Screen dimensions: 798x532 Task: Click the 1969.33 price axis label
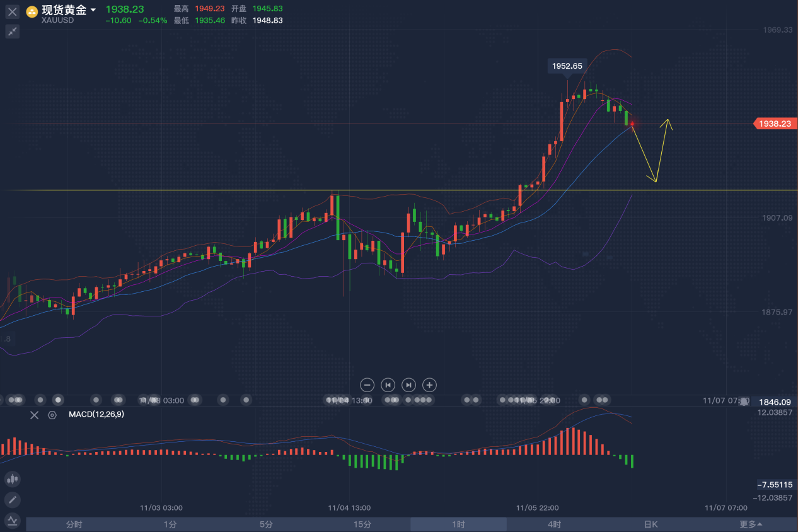click(777, 30)
